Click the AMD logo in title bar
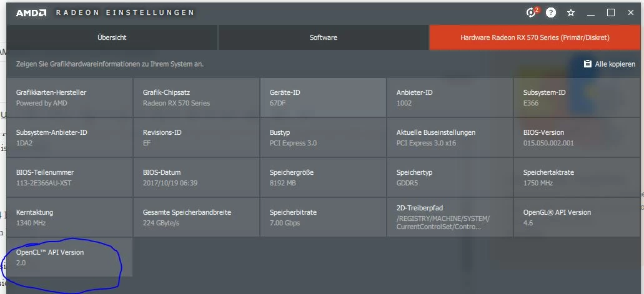 [31, 12]
